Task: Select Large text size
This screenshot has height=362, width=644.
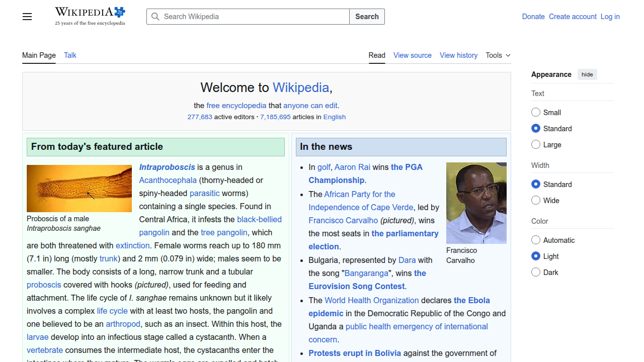Action: pyautogui.click(x=536, y=144)
